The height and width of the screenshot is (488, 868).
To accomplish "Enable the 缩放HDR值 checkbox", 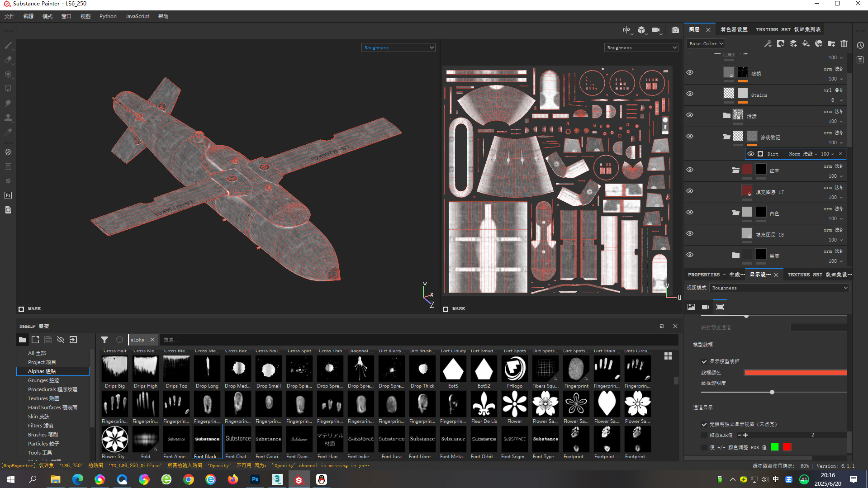I will 704,435.
